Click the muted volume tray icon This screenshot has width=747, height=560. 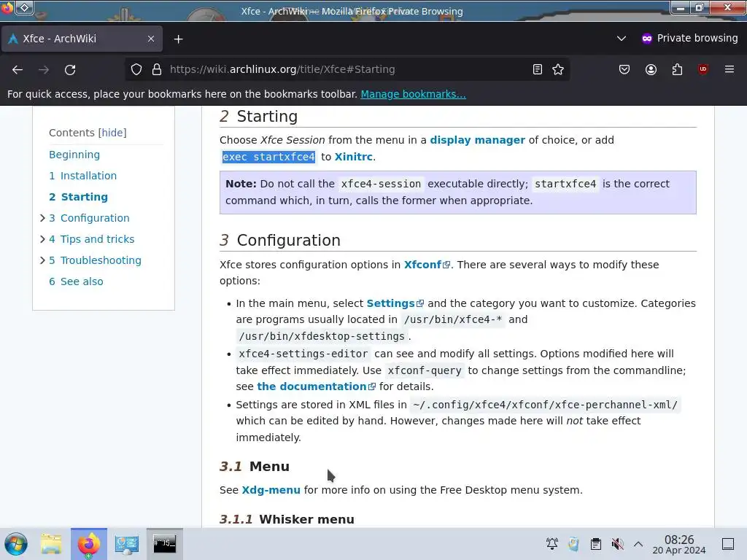click(617, 544)
